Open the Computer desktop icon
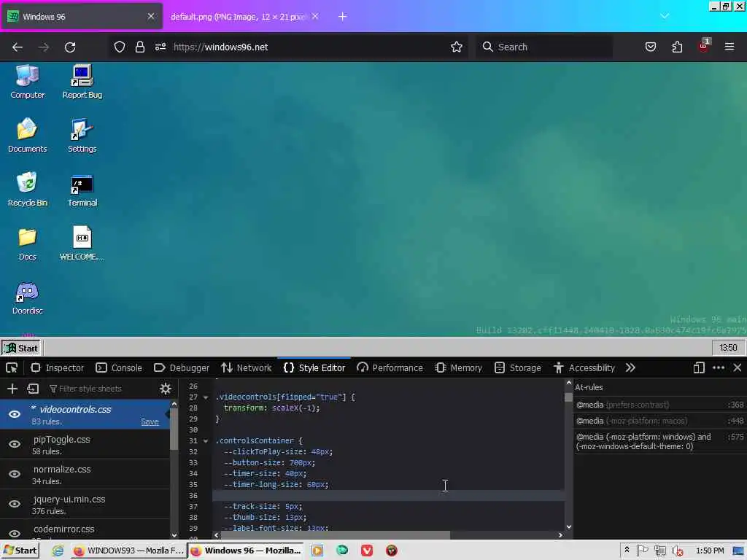The image size is (747, 560). pos(28,82)
